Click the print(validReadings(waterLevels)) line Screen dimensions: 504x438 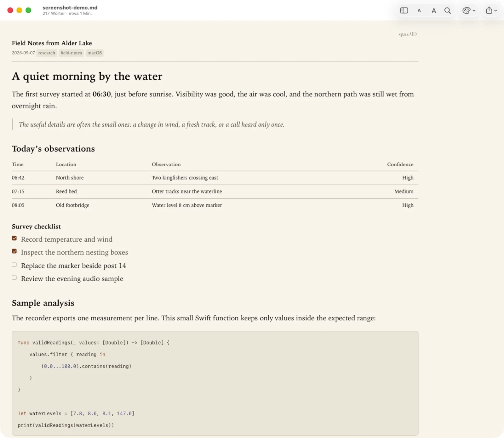pyautogui.click(x=66, y=425)
